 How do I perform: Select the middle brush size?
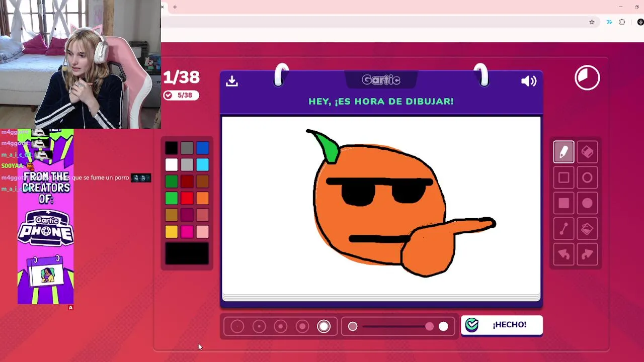pos(281,327)
